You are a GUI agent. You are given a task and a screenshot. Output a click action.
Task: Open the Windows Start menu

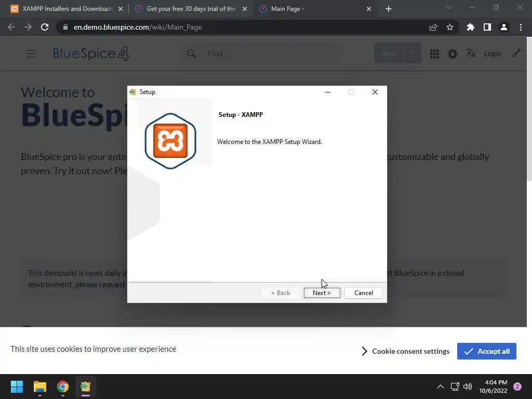click(17, 387)
